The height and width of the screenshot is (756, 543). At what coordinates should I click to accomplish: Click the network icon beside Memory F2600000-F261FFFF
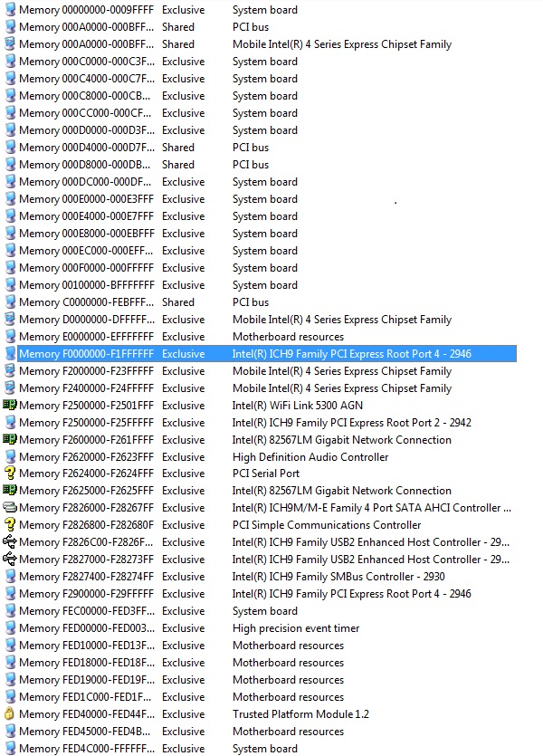point(10,439)
